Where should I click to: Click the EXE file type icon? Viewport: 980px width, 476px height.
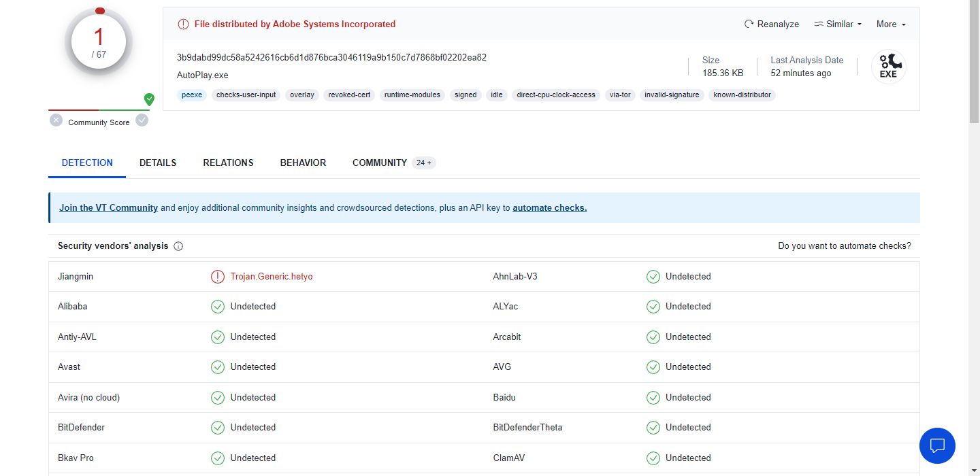pos(888,67)
